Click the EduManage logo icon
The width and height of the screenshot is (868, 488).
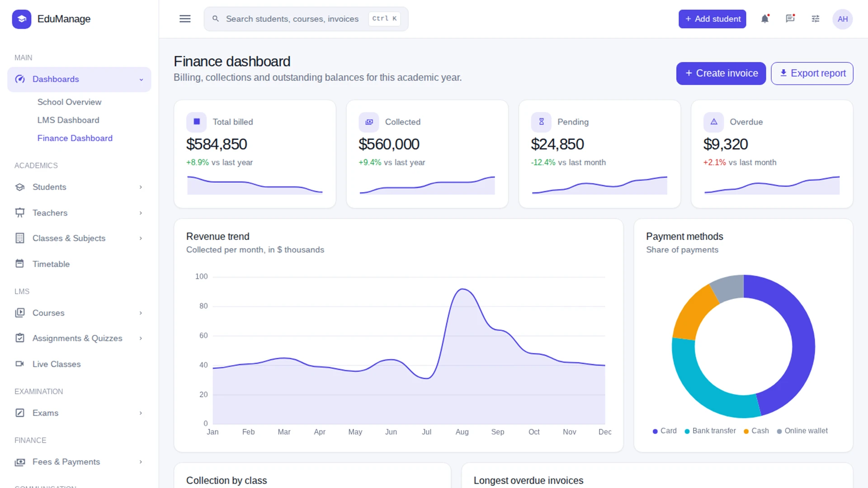click(21, 19)
